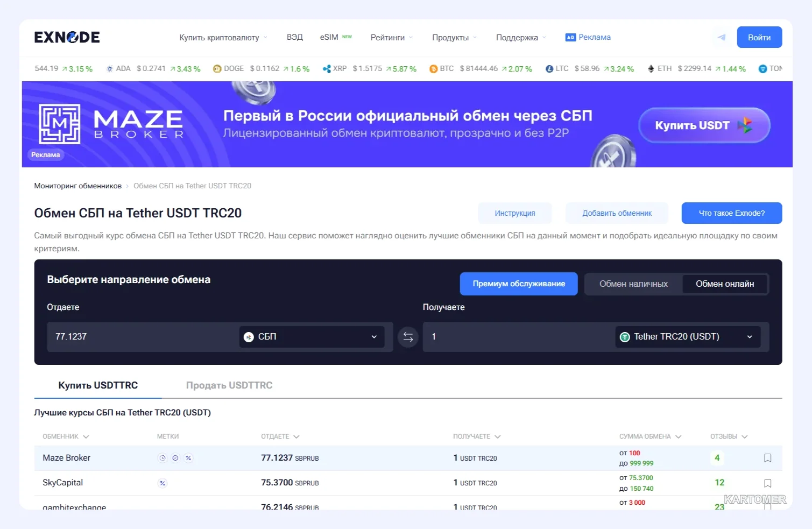
Task: Switch to Обмен наличных mode
Action: pyautogui.click(x=633, y=284)
